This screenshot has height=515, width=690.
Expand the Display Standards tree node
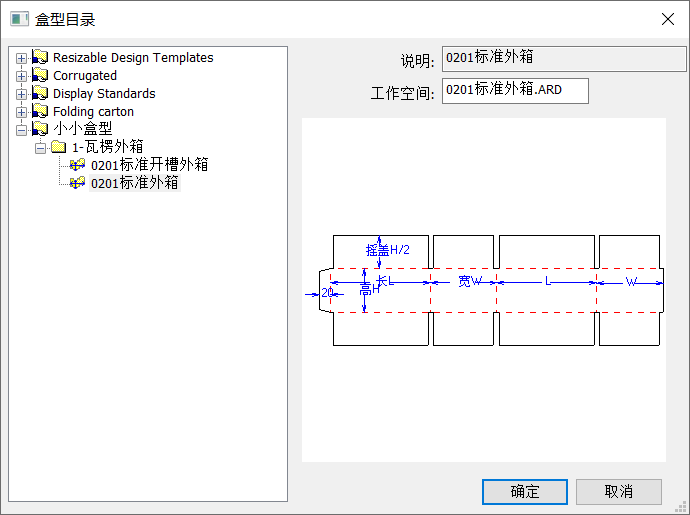pyautogui.click(x=22, y=94)
